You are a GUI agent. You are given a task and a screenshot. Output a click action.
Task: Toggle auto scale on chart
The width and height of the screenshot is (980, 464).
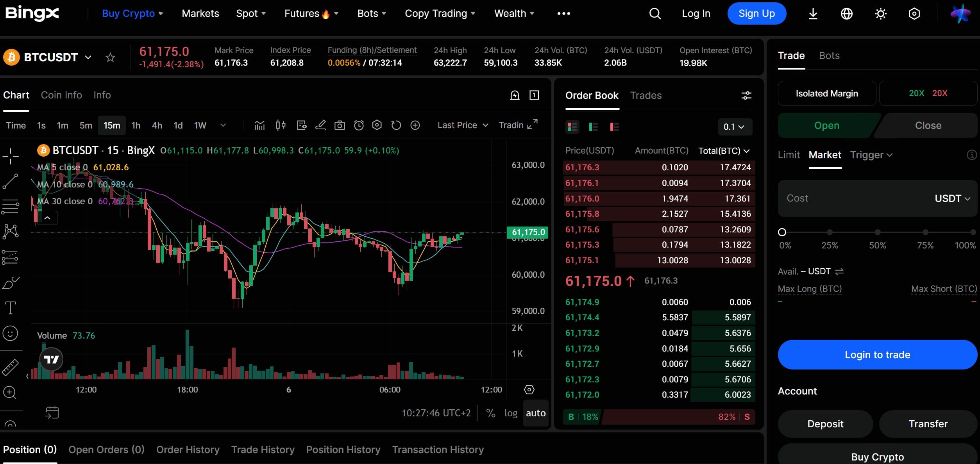(536, 413)
